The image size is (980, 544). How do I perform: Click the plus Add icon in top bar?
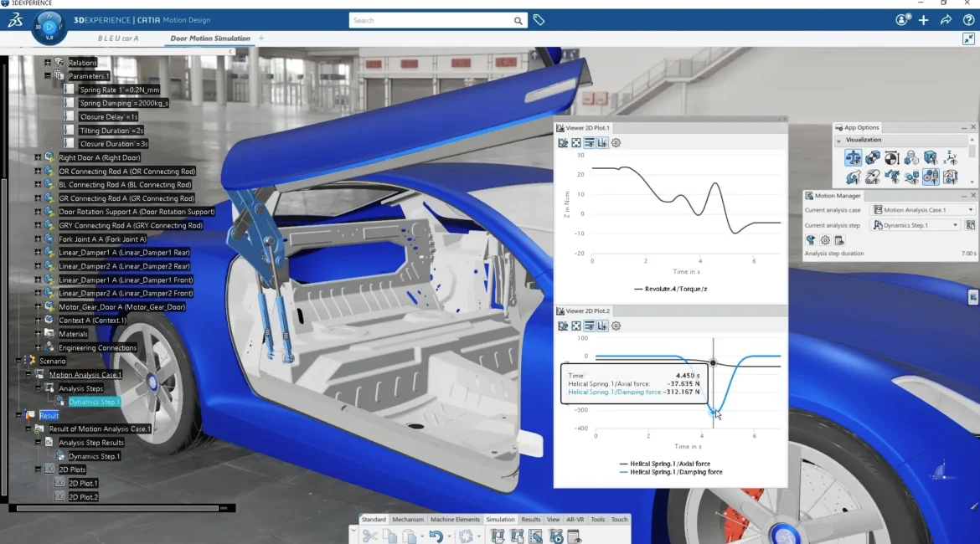[x=923, y=20]
